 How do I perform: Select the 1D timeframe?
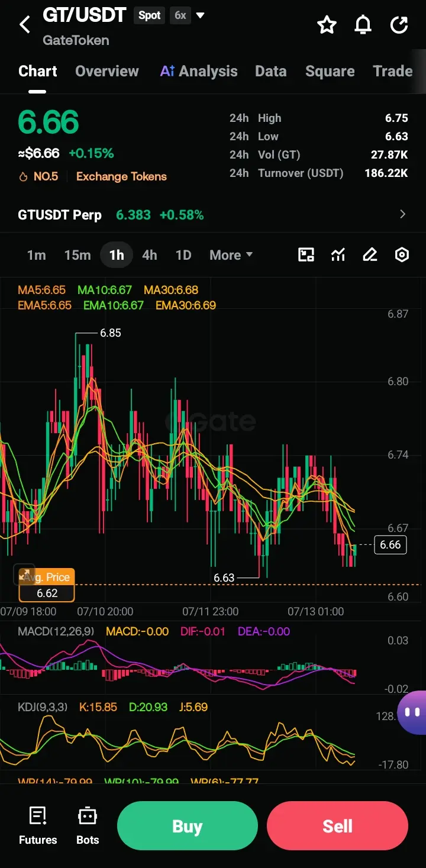click(183, 255)
